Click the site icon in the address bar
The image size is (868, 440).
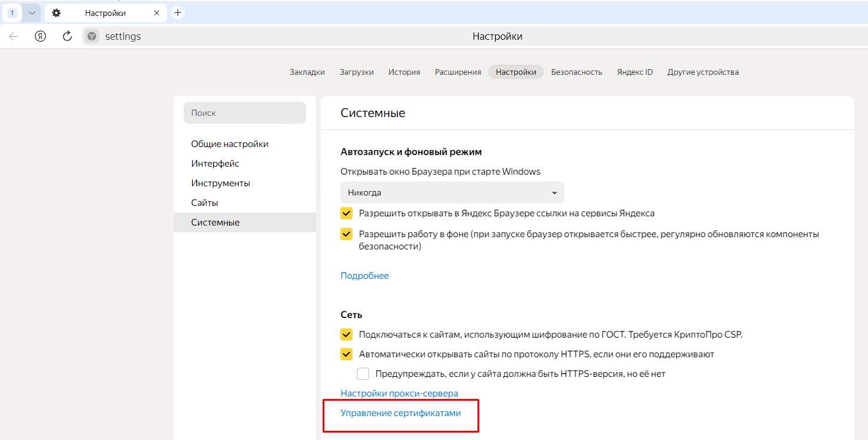pos(91,37)
